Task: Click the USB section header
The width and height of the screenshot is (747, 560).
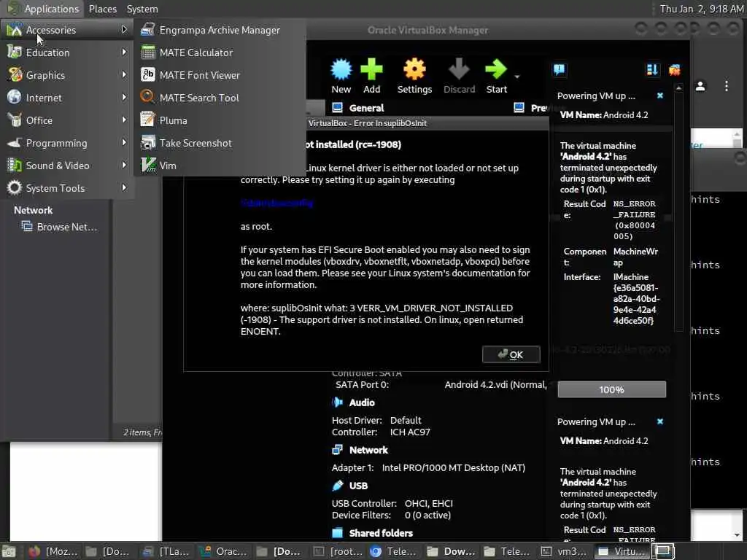Action: point(358,486)
